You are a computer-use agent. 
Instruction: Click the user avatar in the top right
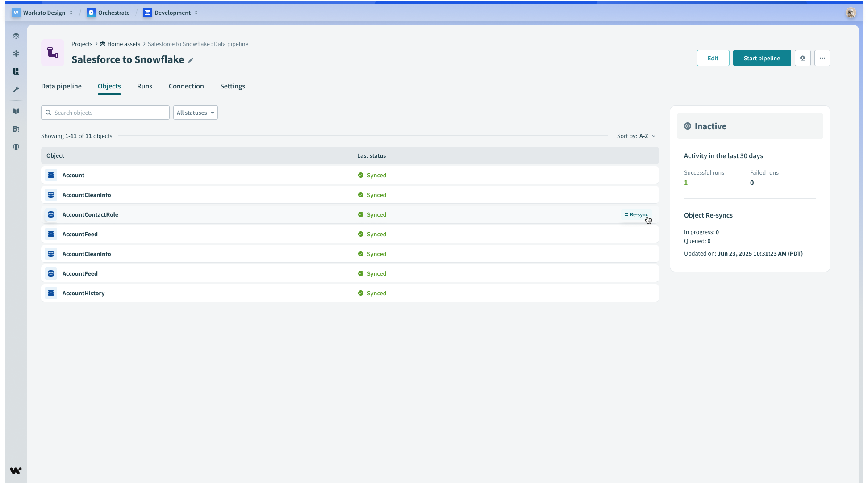click(851, 13)
